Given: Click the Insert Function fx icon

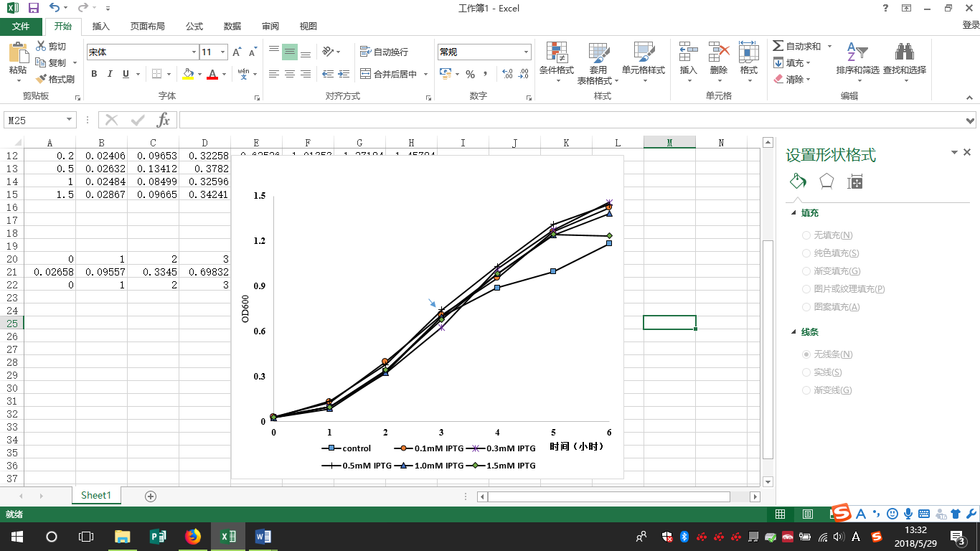Looking at the screenshot, I should [x=164, y=120].
